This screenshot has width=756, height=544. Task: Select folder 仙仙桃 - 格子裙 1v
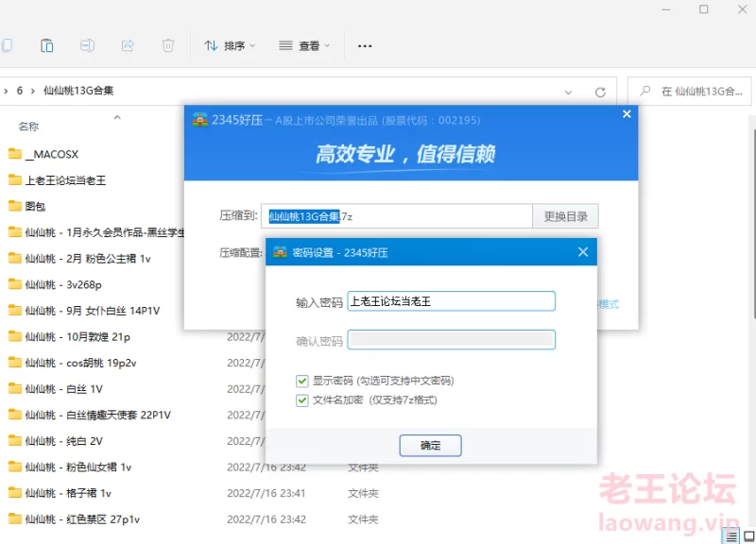68,493
